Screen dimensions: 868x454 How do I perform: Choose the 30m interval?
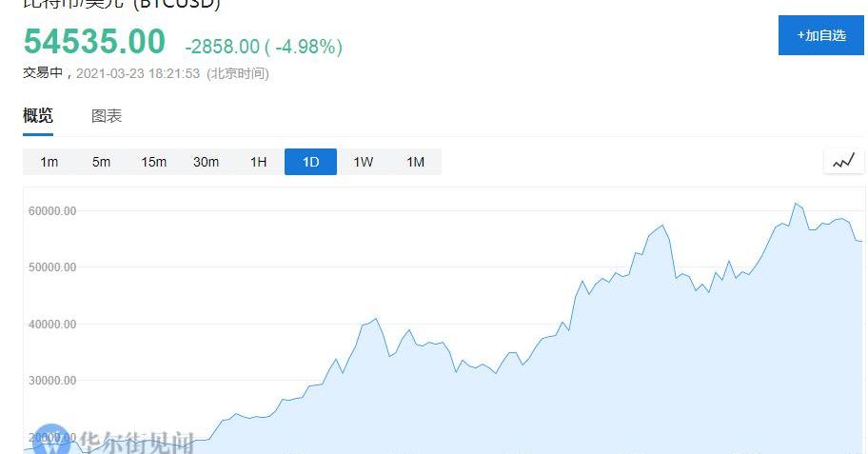click(x=207, y=162)
